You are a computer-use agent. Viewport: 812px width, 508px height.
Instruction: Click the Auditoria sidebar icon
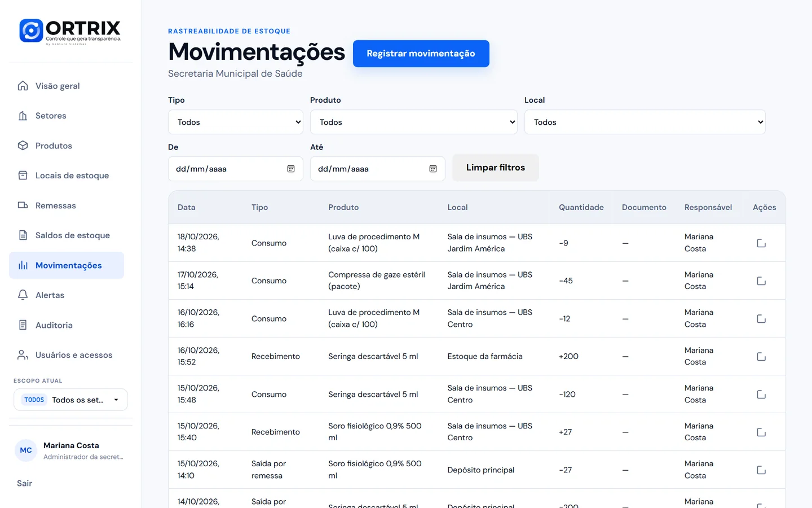23,325
